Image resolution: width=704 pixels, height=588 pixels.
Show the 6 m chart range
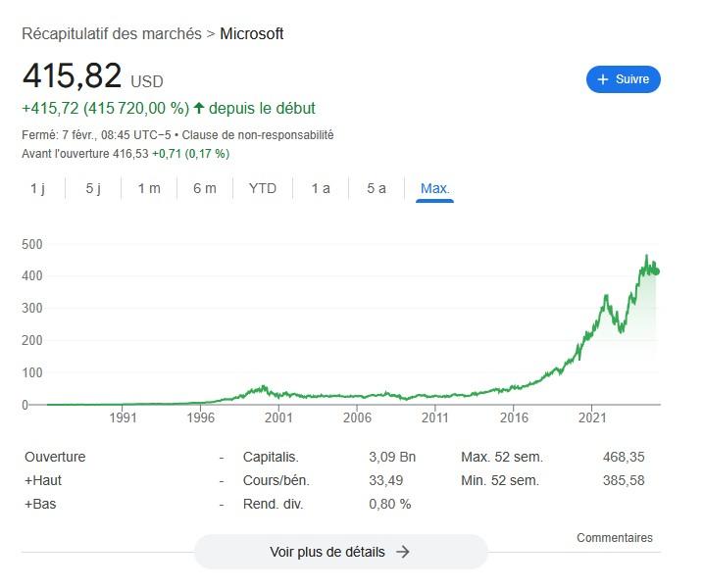pyautogui.click(x=205, y=188)
